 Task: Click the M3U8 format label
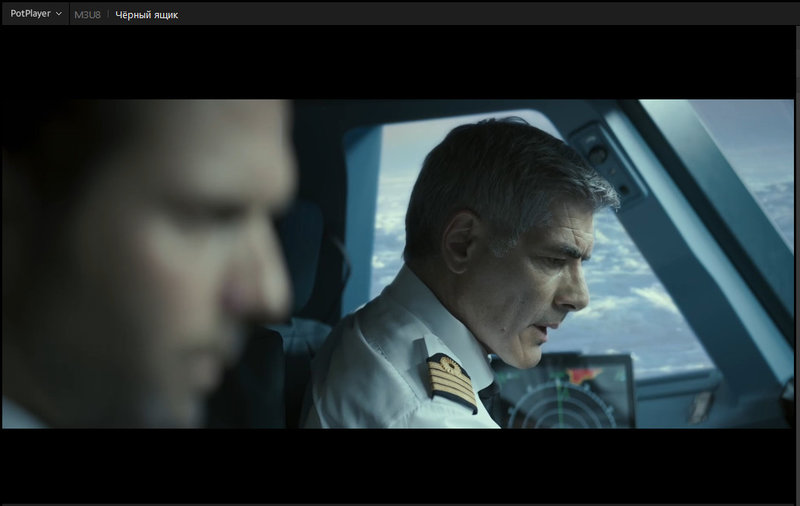pyautogui.click(x=87, y=15)
